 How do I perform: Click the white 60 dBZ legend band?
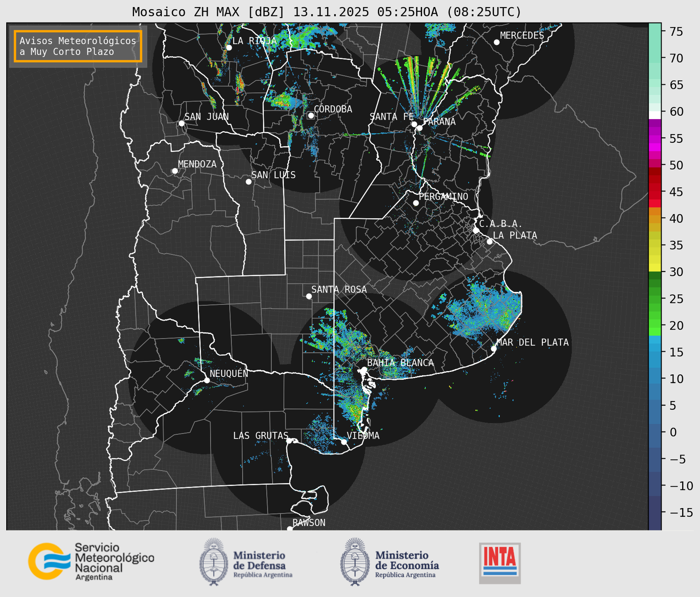[x=654, y=115]
